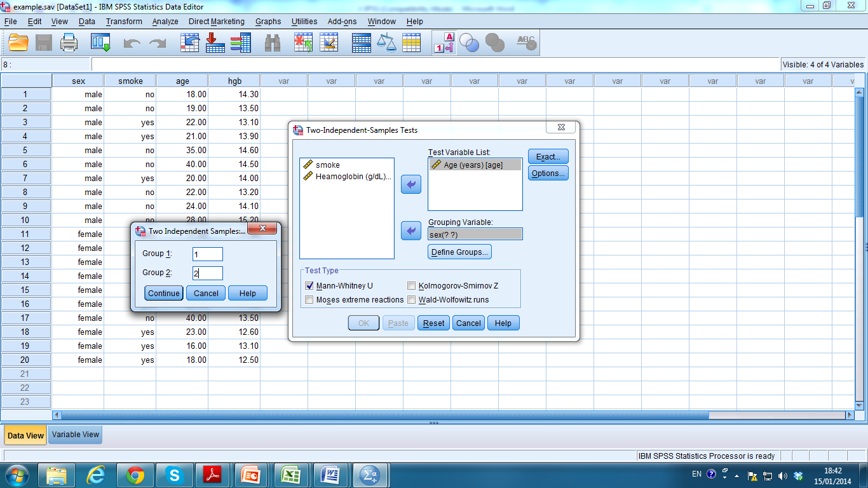
Task: Click Cancel in Two-Independent-Samples Tests dialog
Action: (x=468, y=323)
